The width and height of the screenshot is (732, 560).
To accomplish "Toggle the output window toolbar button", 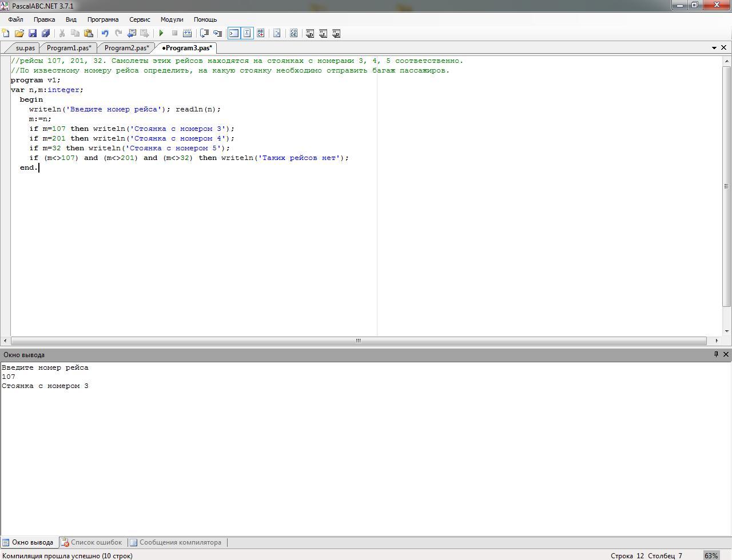I will click(234, 34).
